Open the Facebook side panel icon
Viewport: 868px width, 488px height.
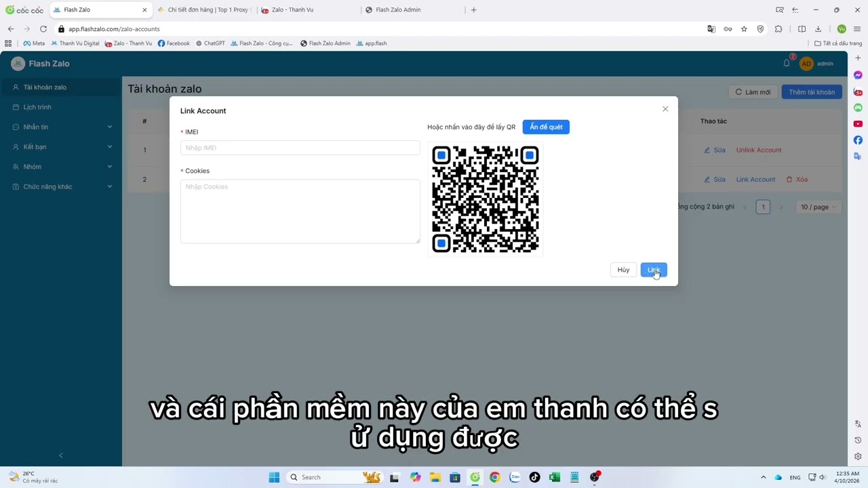858,140
